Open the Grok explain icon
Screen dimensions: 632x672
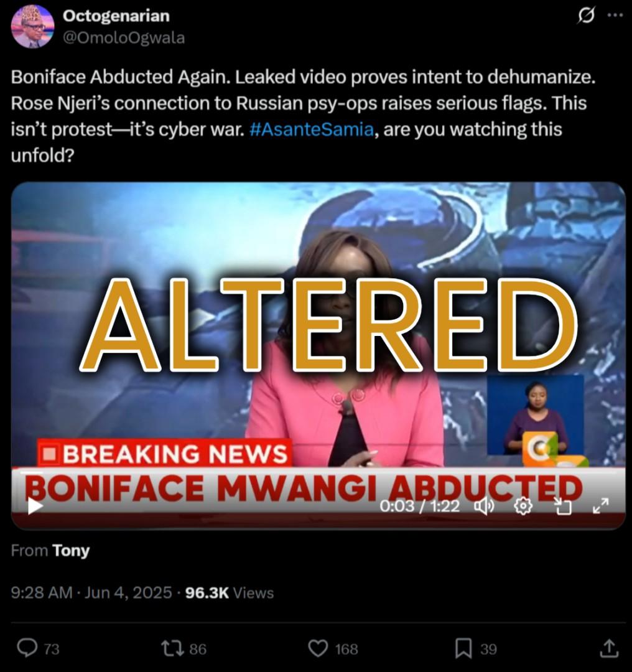(x=586, y=16)
